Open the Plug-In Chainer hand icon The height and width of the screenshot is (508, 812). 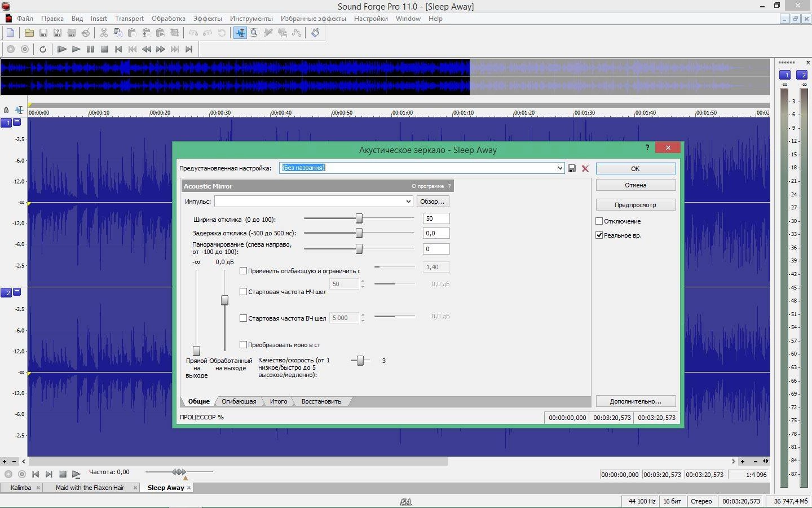315,33
